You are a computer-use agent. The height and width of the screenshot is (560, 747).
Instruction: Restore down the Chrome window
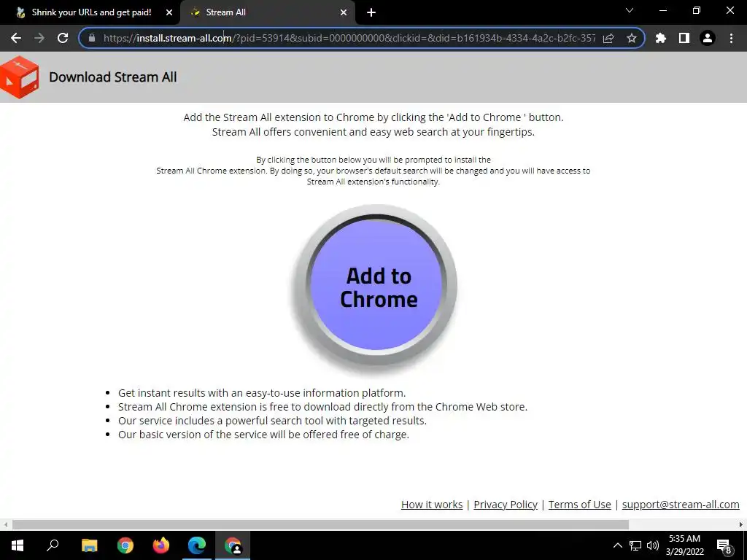click(697, 10)
